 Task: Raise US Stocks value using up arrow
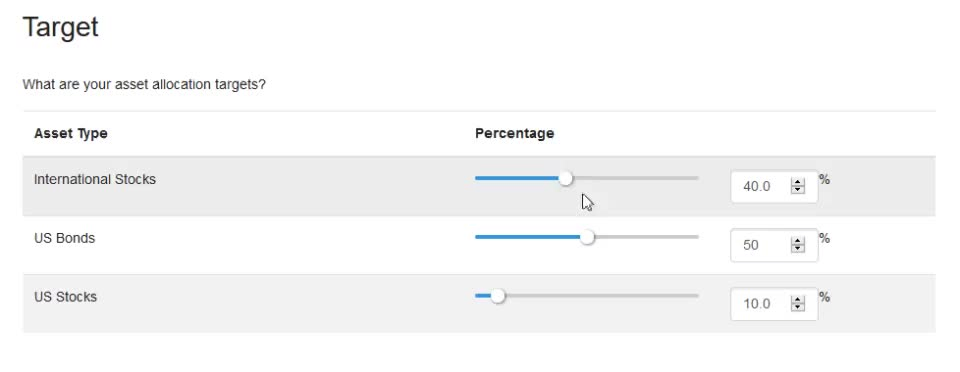point(797,300)
